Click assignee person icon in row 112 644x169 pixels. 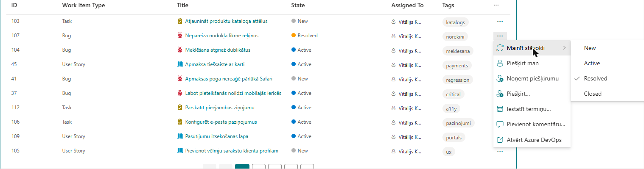pos(393,108)
